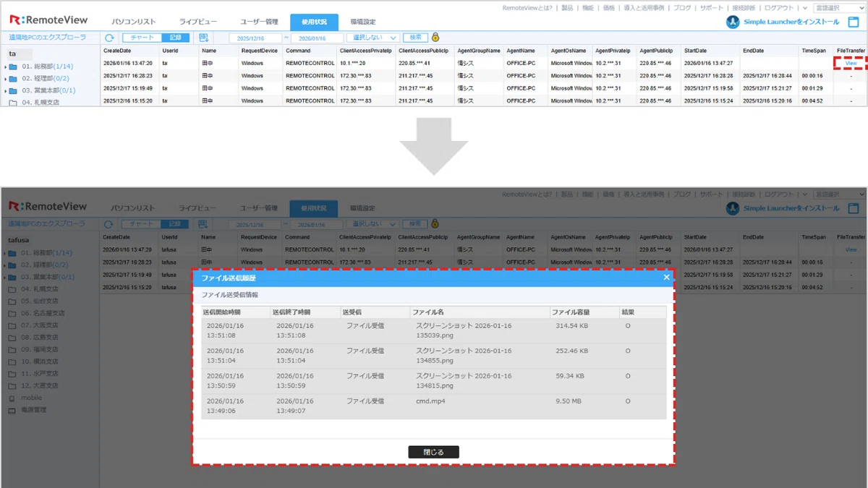This screenshot has height=488, width=868.
Task: Open the 言語選択 language dropdown in the upper header
Action: (x=839, y=8)
